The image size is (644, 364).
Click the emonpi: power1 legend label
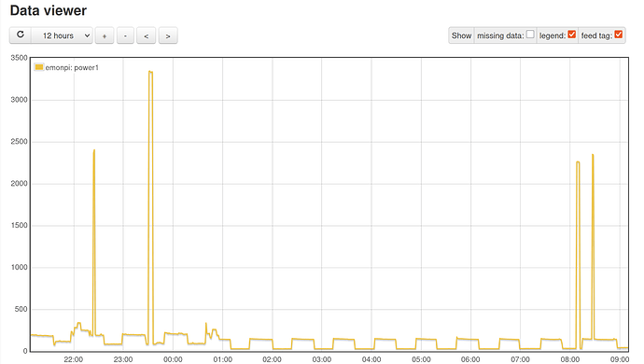(72, 67)
